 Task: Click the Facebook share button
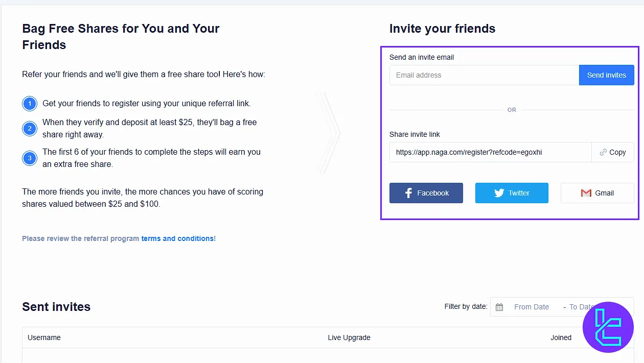point(426,193)
